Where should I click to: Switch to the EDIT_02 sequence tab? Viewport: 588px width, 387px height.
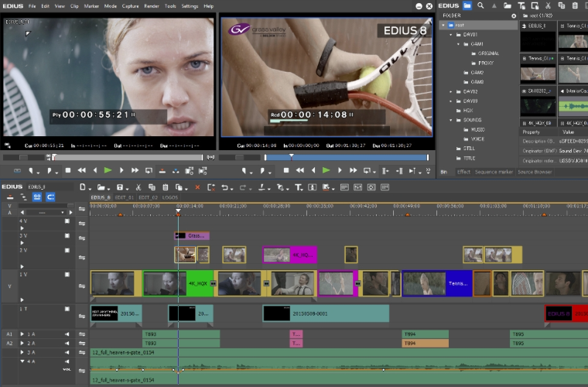(149, 198)
